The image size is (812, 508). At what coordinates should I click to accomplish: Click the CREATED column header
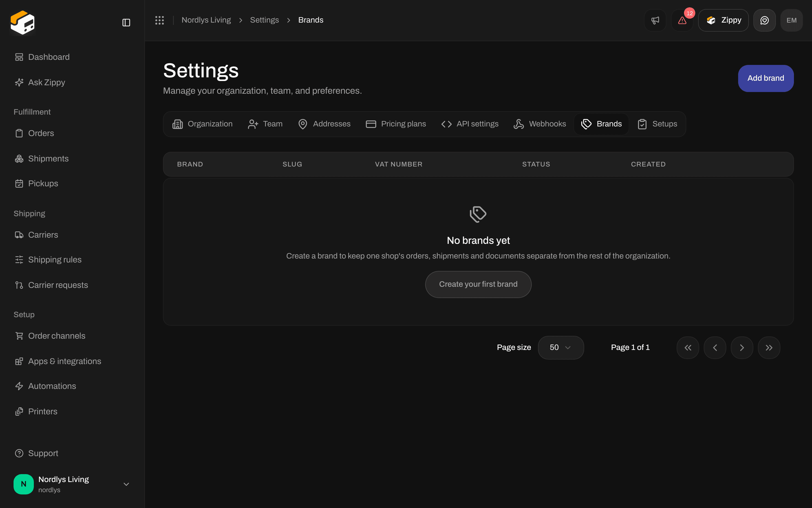pos(648,164)
